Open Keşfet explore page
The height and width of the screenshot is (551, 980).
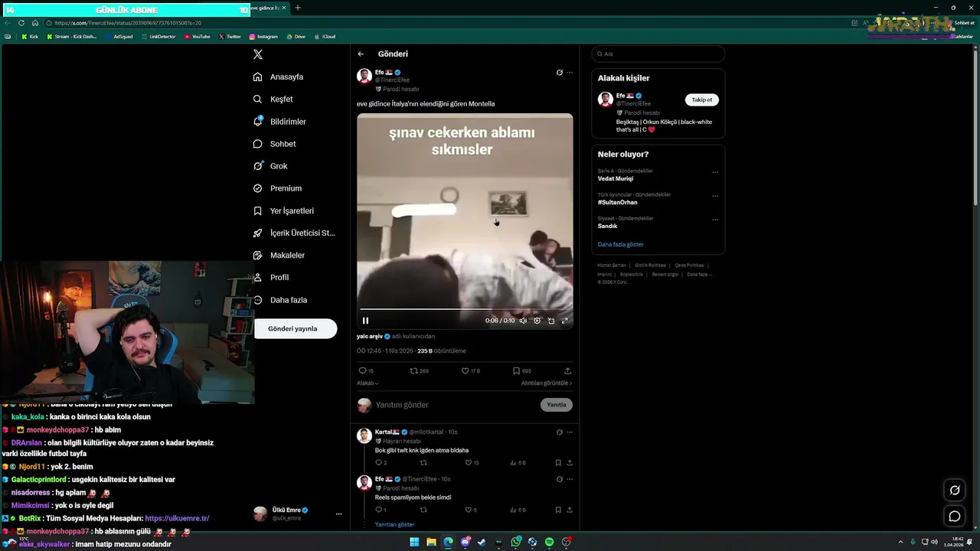click(273, 99)
